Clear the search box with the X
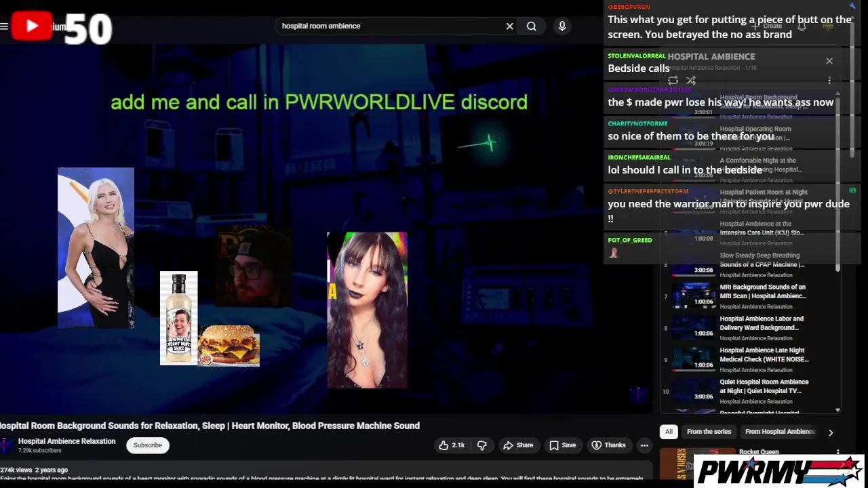The height and width of the screenshot is (488, 868). (509, 26)
